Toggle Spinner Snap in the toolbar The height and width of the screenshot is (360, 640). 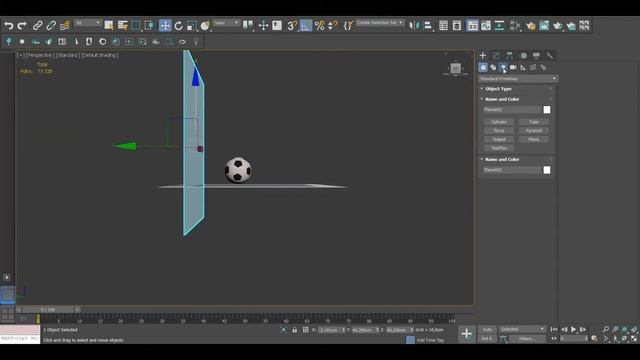pos(333,26)
